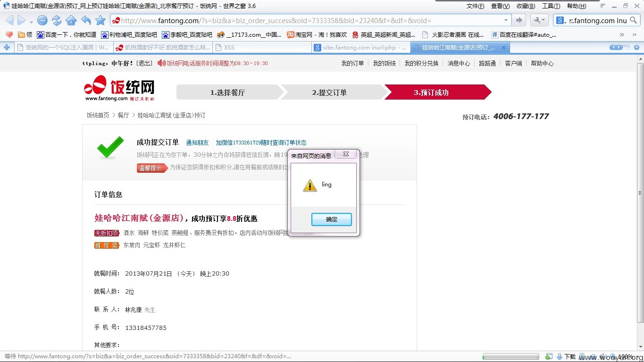The width and height of the screenshot is (644, 362).
Task: Open 我的订单 in the top navigation
Action: coord(352,63)
